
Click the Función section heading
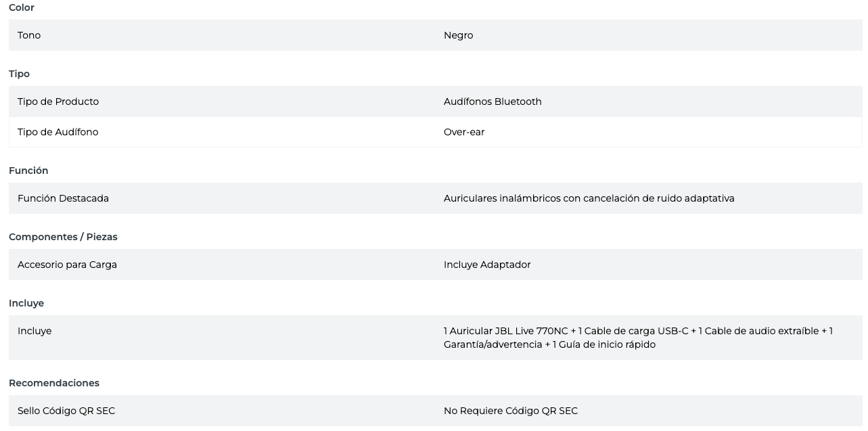tap(28, 171)
